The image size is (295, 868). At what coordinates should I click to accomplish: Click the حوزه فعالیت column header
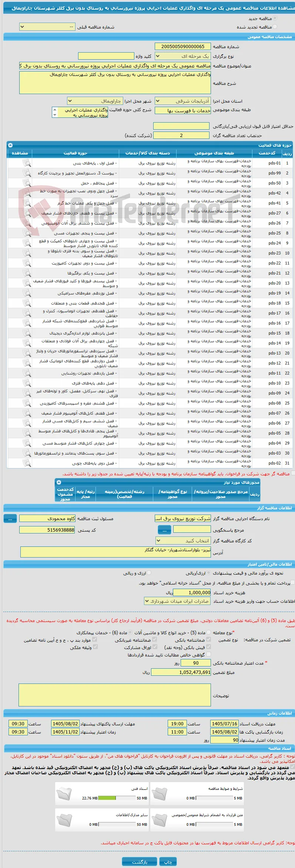click(76, 153)
